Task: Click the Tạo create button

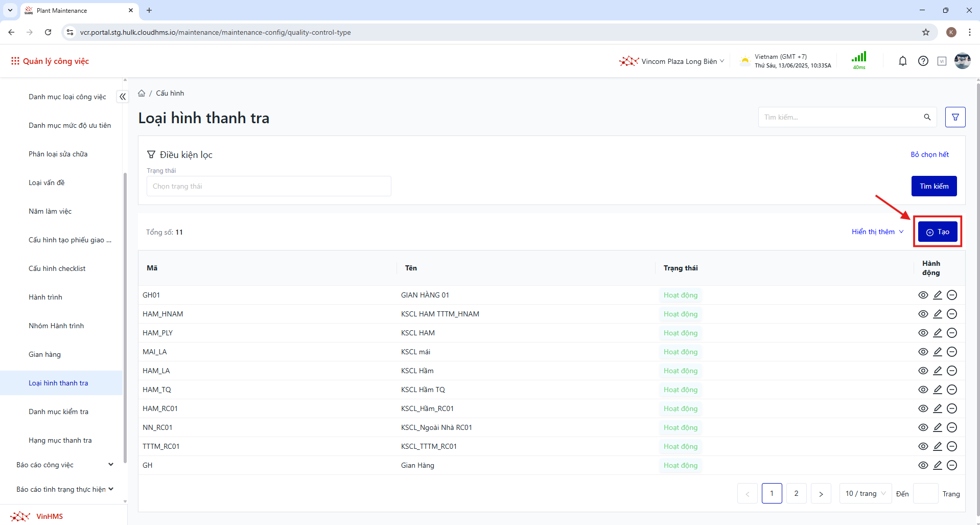Action: pos(938,232)
